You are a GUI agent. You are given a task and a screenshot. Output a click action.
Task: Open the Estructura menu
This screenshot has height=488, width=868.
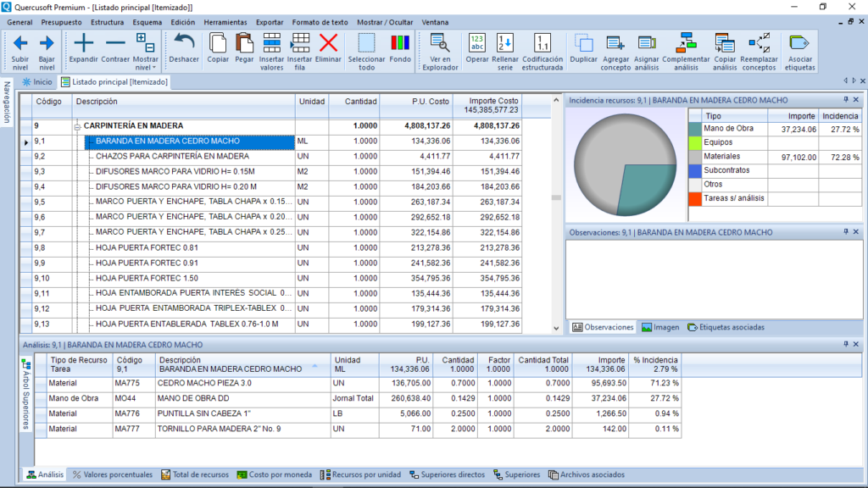pos(108,22)
